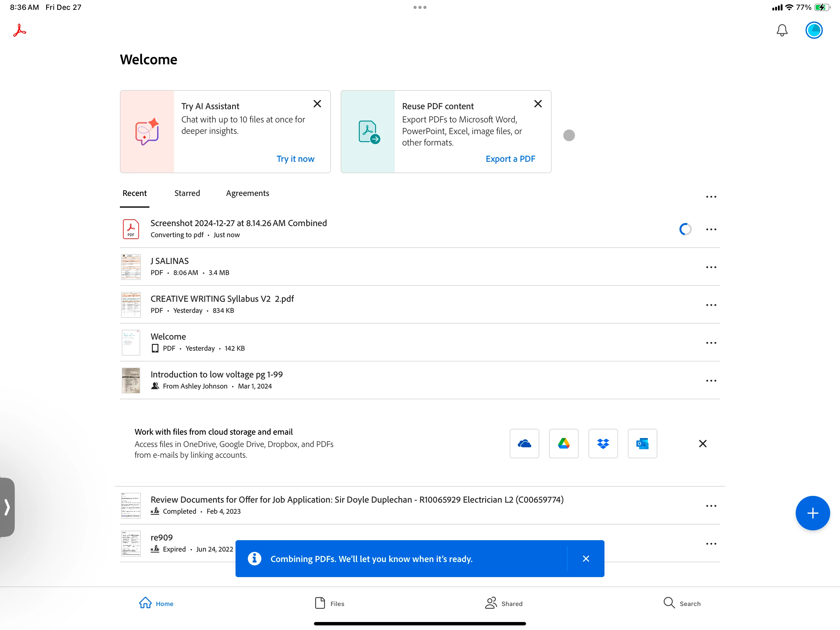Viewport: 840px width, 630px height.
Task: Dismiss the cloud storage linking prompt
Action: pos(703,444)
